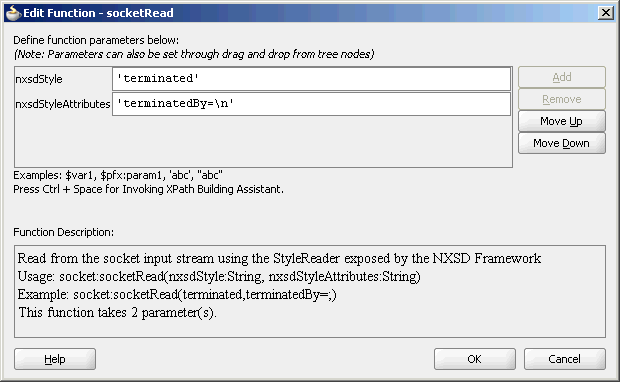Click the 'Examples: $var1' hint text
Image resolution: width=620 pixels, height=382 pixels.
pos(118,175)
